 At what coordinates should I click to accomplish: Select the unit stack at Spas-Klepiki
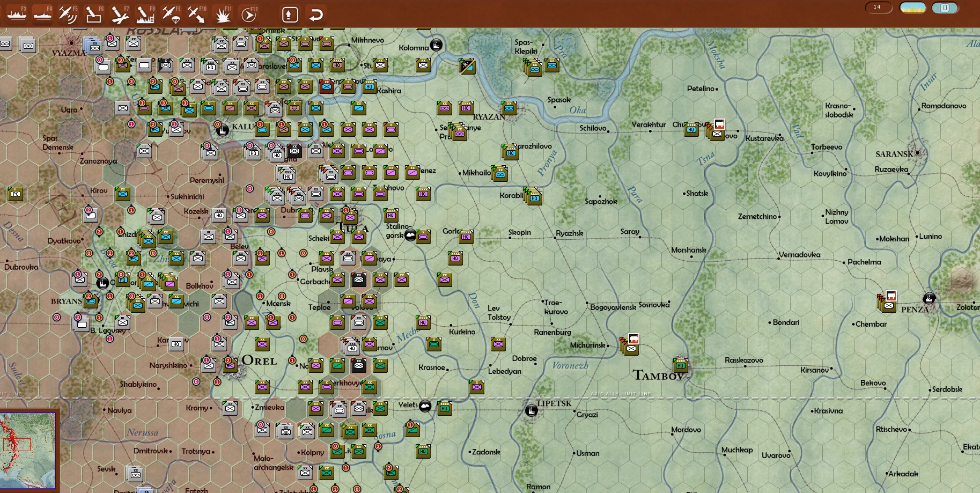pos(533,68)
